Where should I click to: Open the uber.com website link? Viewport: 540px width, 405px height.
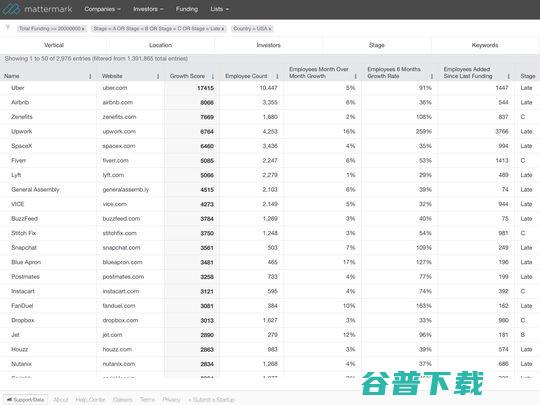pyautogui.click(x=115, y=88)
